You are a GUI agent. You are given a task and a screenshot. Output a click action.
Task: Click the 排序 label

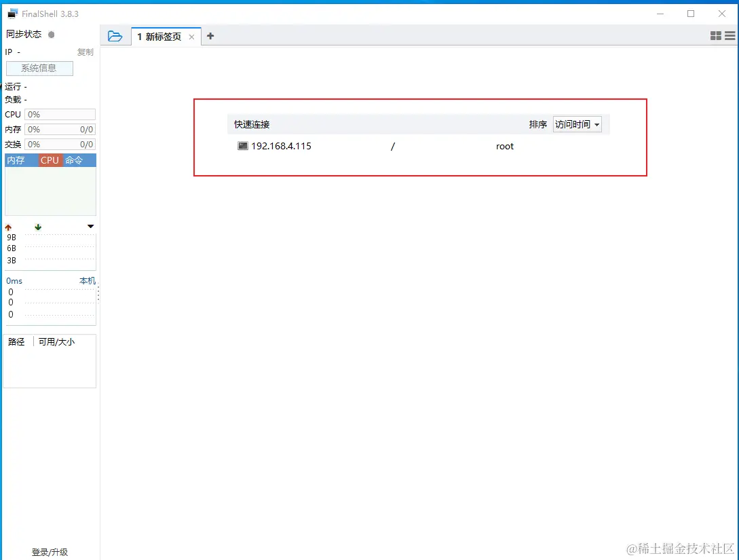coord(537,124)
